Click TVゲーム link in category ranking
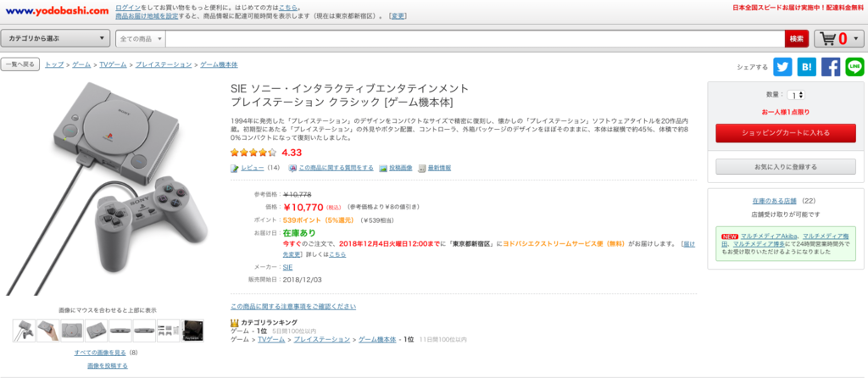This screenshot has width=868, height=384. pos(271,339)
